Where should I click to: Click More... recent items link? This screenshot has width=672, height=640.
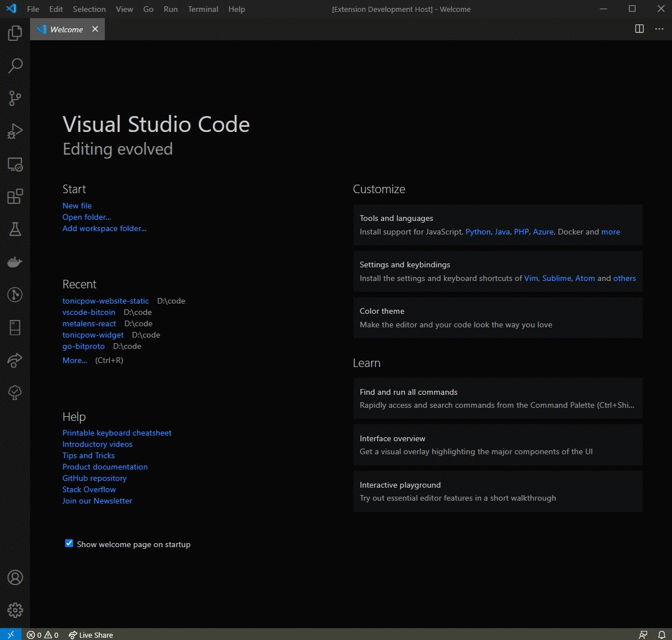click(75, 360)
